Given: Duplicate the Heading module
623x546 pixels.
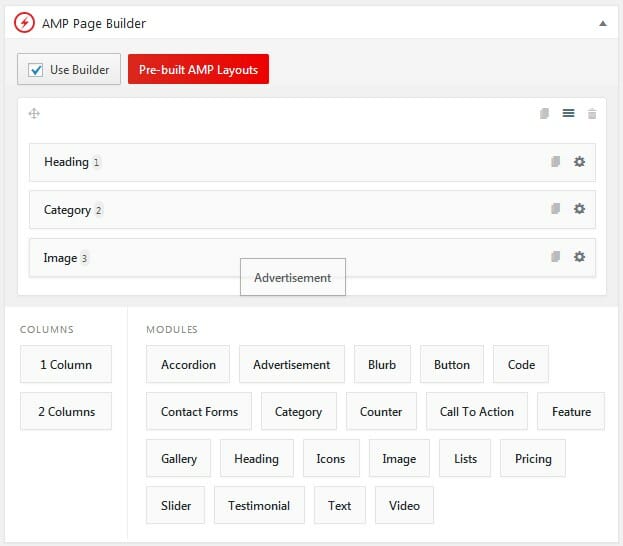Looking at the screenshot, I should coord(555,162).
